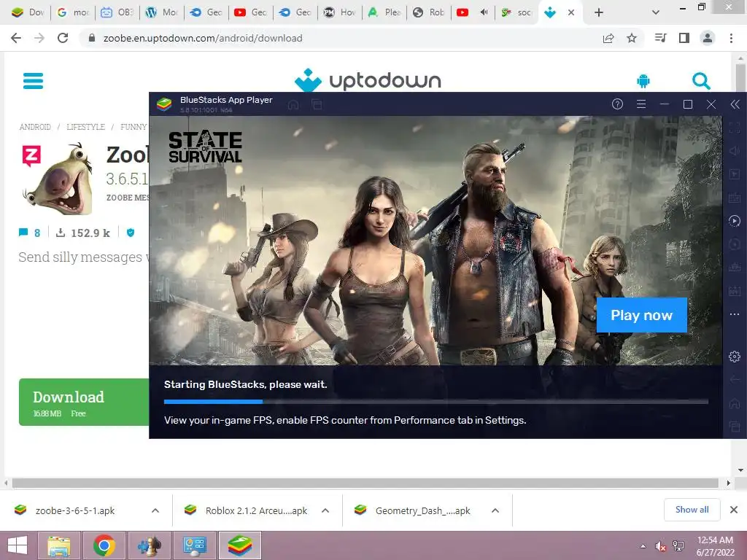Open a new Chrome tab
The height and width of the screenshot is (560, 747).
click(x=599, y=12)
